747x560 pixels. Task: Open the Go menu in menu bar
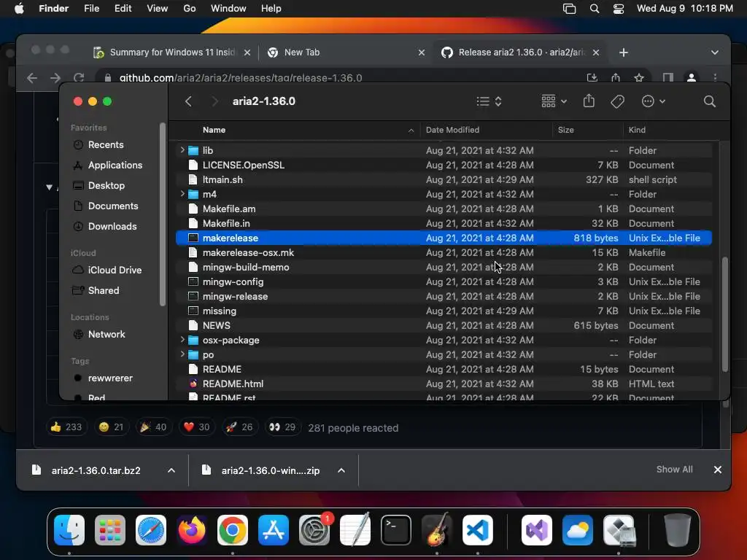[189, 9]
